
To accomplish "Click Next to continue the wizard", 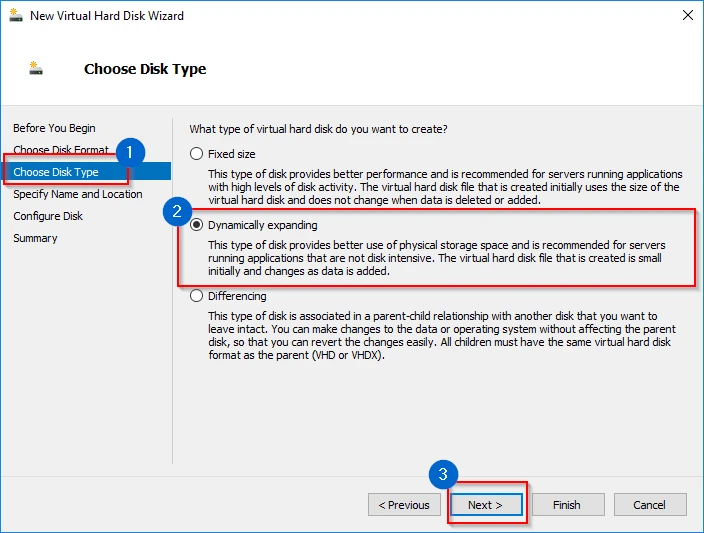I will coord(486,505).
